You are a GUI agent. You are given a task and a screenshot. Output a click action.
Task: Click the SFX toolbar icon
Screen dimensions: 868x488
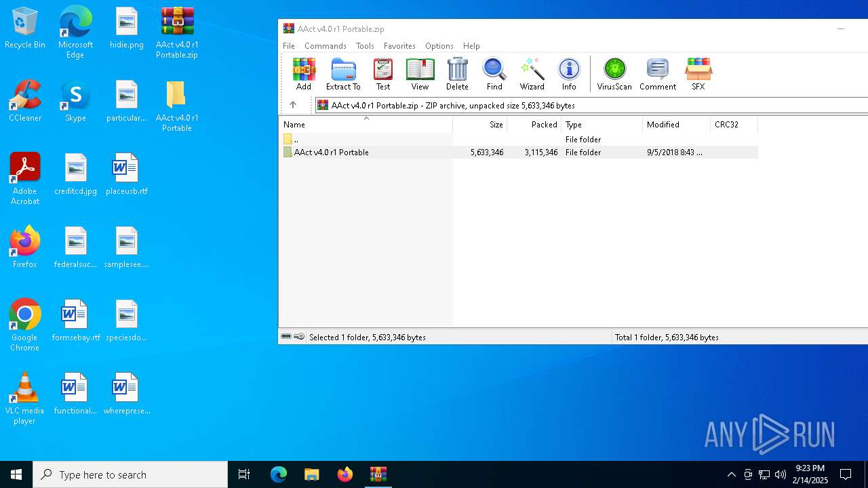coord(698,74)
